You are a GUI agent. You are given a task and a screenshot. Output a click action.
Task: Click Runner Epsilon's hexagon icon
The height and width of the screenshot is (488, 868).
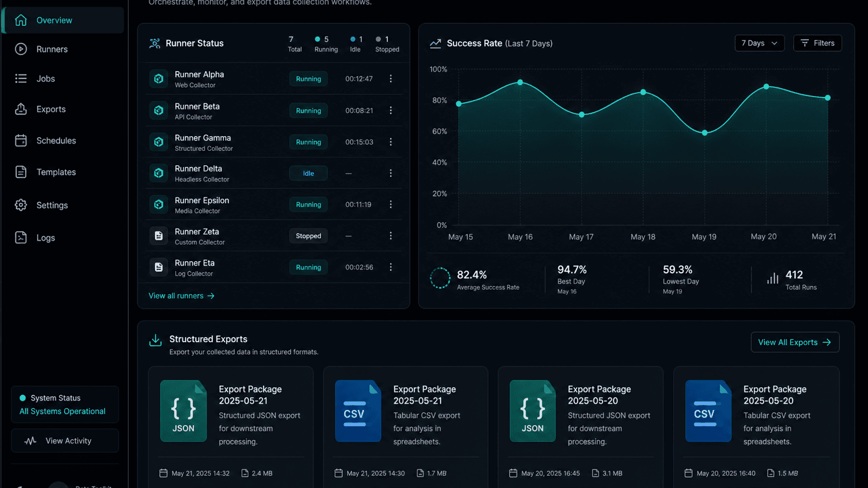coord(158,204)
